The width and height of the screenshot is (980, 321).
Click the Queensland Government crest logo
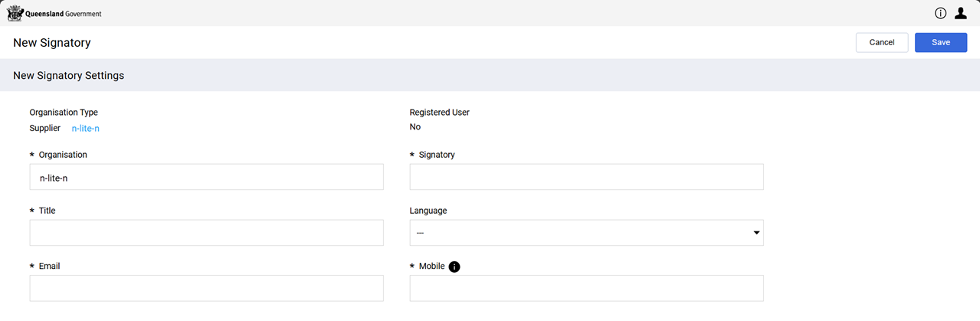pos(15,13)
